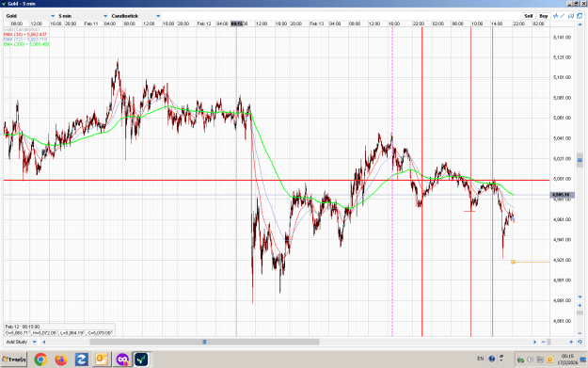Click the Feb 11 date label
The width and height of the screenshot is (588, 368).
pos(91,24)
